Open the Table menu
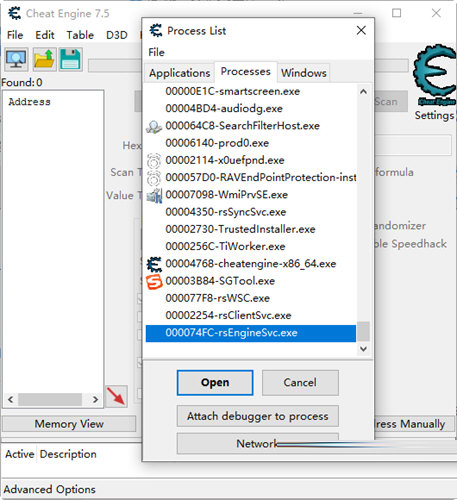457x500 pixels. pos(80,35)
